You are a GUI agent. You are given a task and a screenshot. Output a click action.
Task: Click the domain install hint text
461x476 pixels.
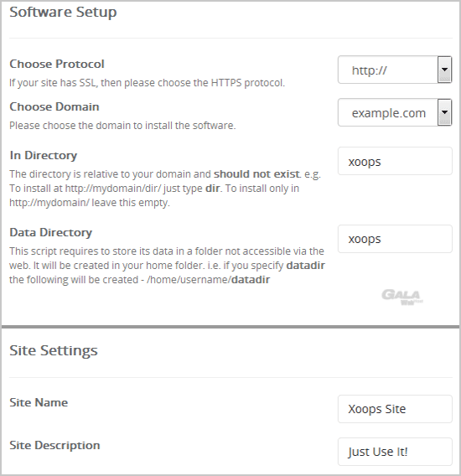point(122,126)
